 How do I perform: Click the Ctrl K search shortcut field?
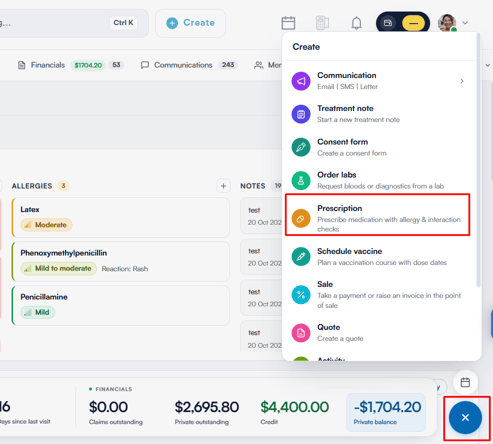point(123,23)
